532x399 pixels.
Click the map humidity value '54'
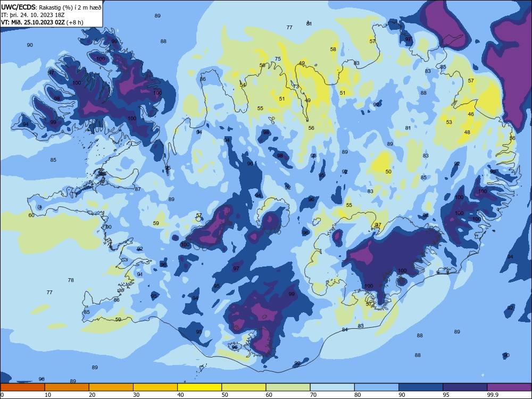click(243, 85)
